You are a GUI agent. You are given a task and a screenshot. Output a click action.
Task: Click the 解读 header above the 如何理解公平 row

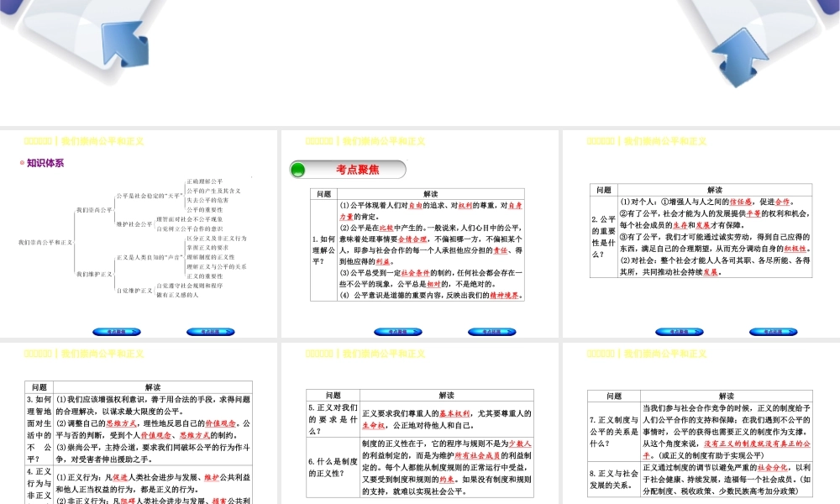tap(431, 194)
